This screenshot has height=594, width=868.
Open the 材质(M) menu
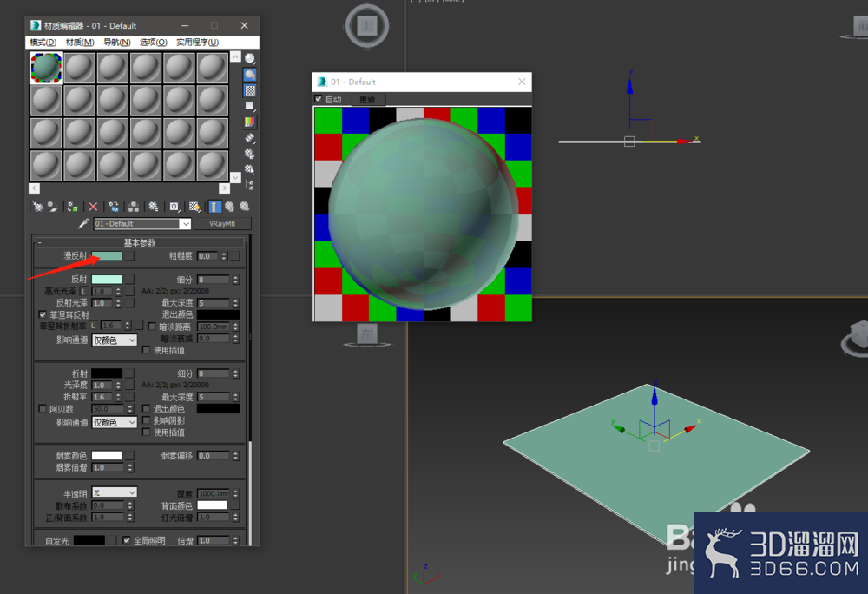click(80, 42)
